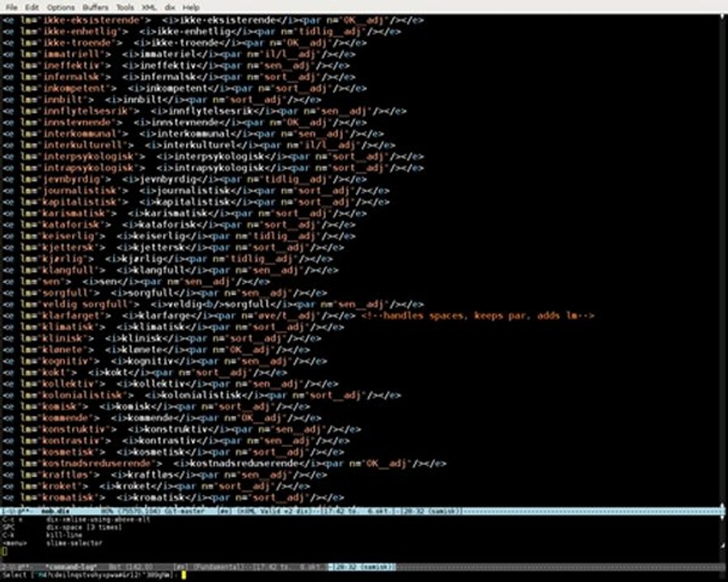The width and height of the screenshot is (728, 582).
Task: Click the 'dix-xmlise-using-above-elt' command log line
Action: [x=77, y=520]
